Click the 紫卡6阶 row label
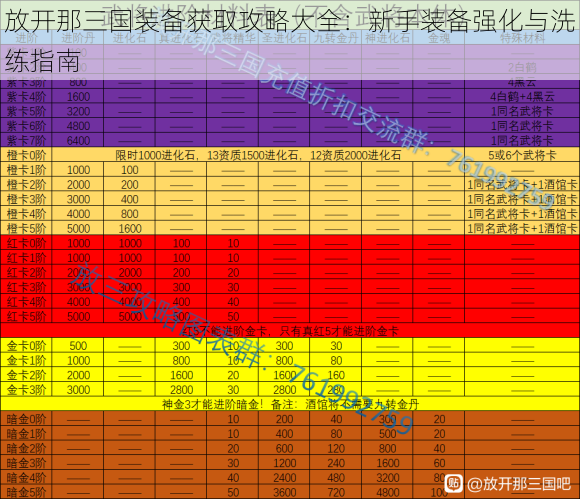The height and width of the screenshot is (499, 580). (x=26, y=126)
